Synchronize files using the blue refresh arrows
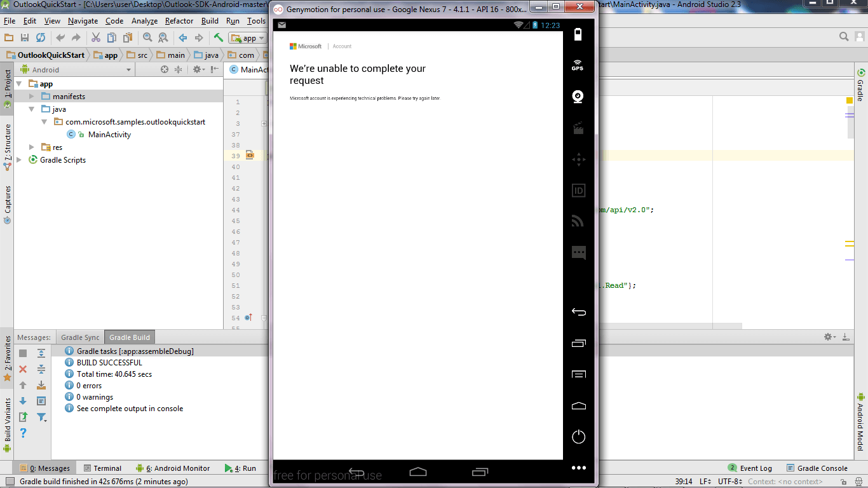Screen dimensions: 868x488 pyautogui.click(x=41, y=38)
